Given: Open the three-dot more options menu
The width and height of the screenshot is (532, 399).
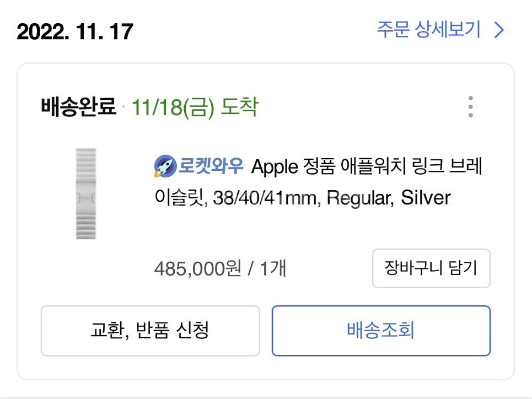Looking at the screenshot, I should point(470,107).
